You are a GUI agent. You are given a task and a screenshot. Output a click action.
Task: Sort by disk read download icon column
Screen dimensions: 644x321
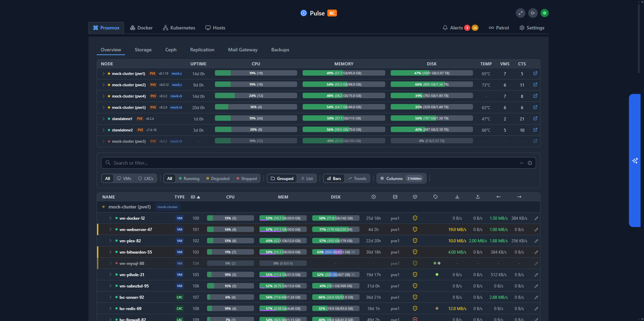[x=457, y=197]
